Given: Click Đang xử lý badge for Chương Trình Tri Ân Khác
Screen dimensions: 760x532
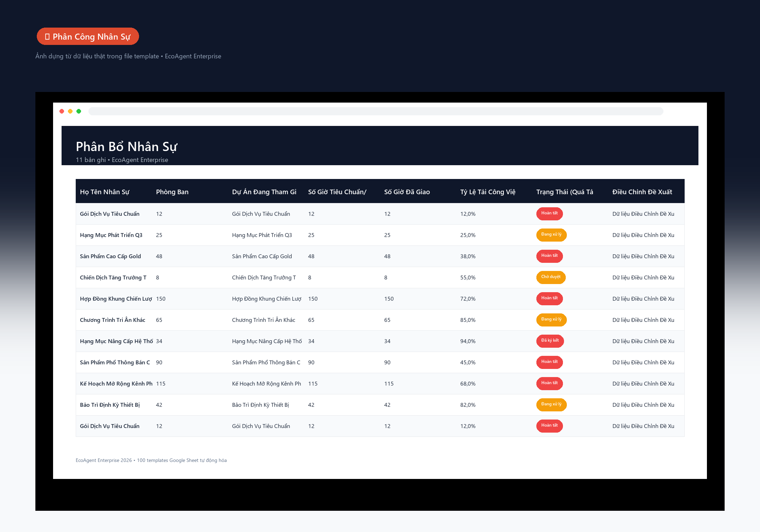Looking at the screenshot, I should coord(551,319).
